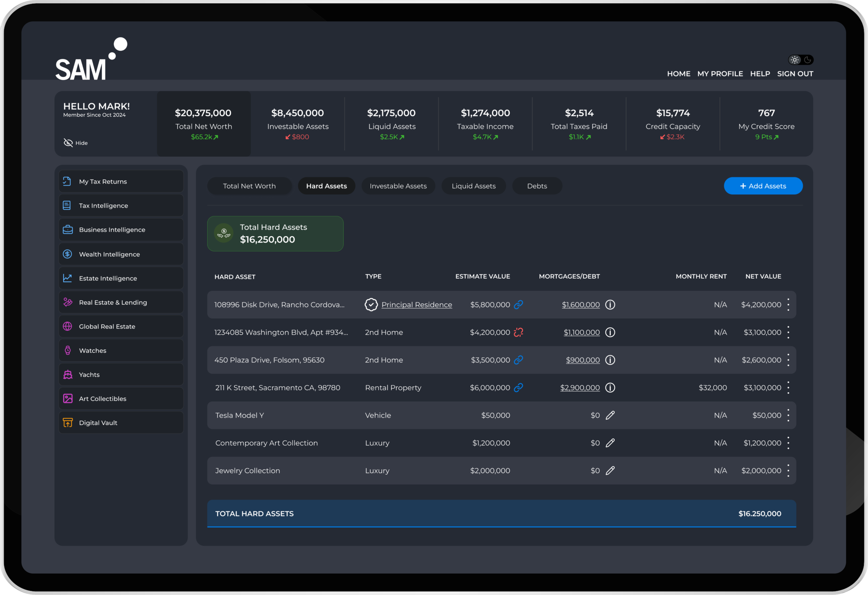Open mortgage info icon for $900,000
Viewport: 868px width, 595px height.
610,360
